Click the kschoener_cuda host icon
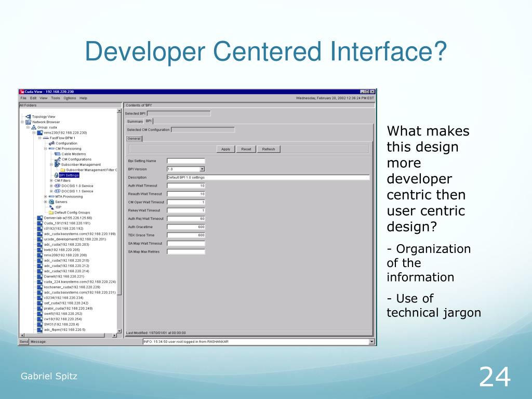 click(39, 287)
